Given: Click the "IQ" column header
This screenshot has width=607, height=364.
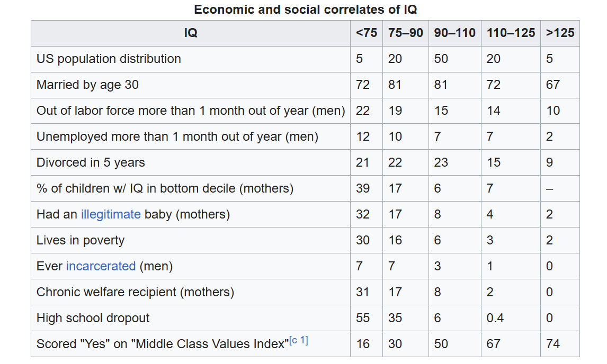Looking at the screenshot, I should click(191, 33).
